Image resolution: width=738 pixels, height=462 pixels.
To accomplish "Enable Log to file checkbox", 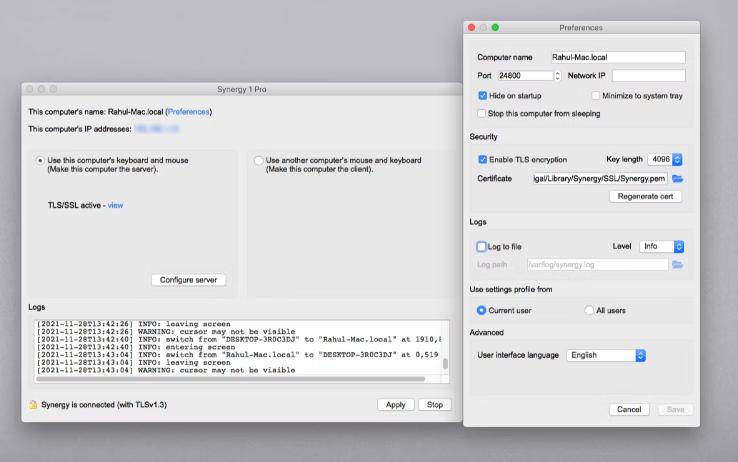I will click(x=481, y=247).
